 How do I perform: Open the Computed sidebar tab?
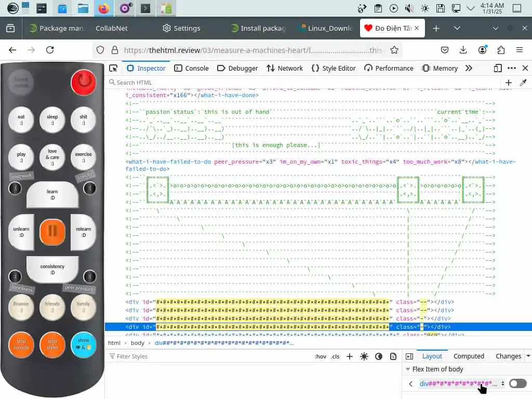click(x=469, y=356)
